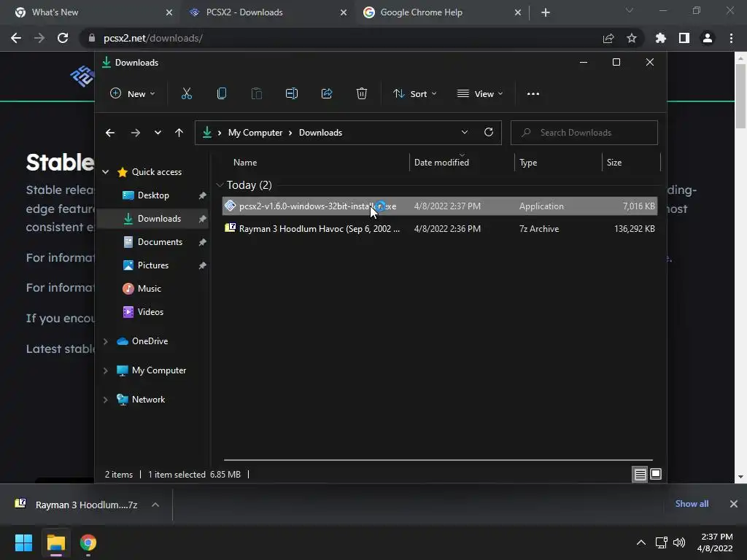747x560 pixels.
Task: Open Chrome's side panel icon
Action: [x=684, y=38]
